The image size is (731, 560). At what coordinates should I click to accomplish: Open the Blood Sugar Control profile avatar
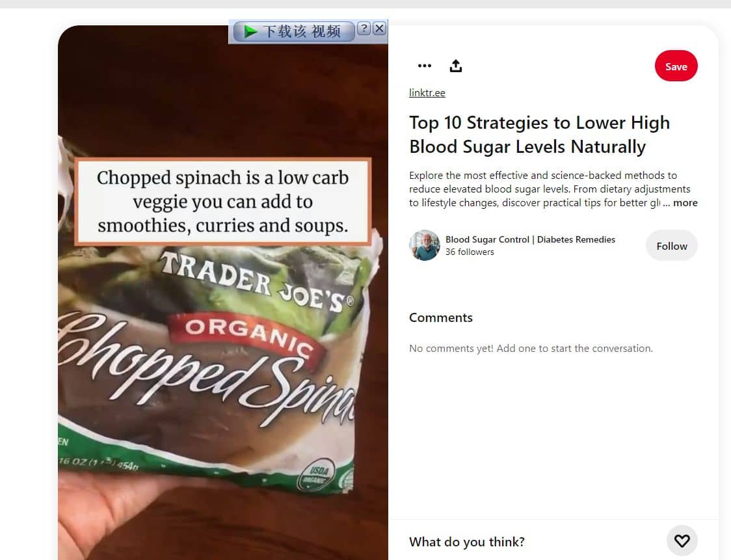(424, 245)
